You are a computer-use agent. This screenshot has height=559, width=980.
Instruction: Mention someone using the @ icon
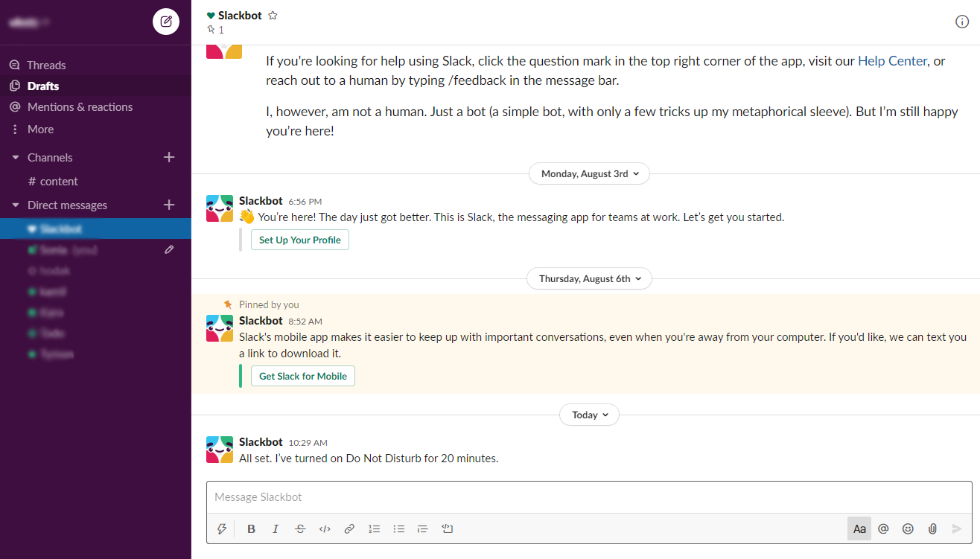tap(883, 529)
